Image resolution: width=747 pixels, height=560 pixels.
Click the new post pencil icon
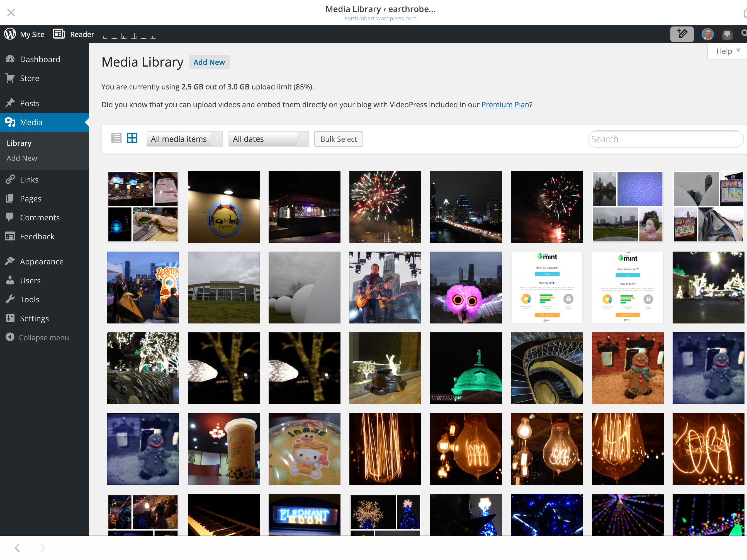pyautogui.click(x=682, y=34)
